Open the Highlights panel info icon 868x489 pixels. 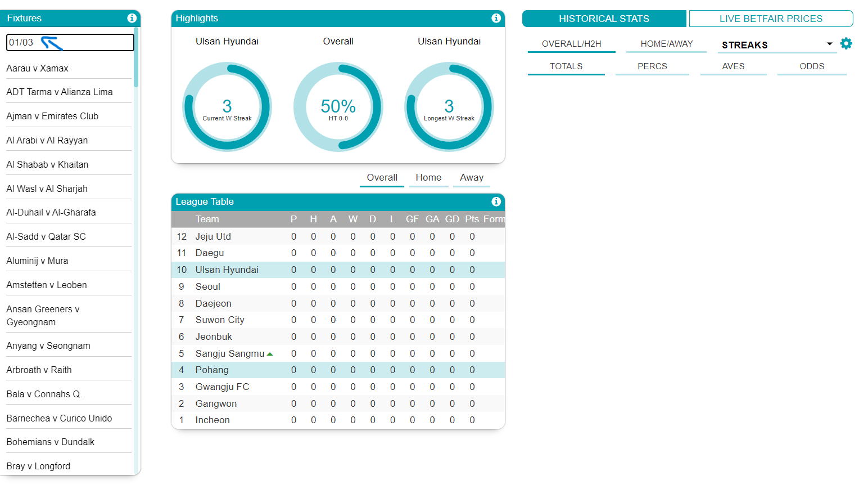tap(496, 18)
